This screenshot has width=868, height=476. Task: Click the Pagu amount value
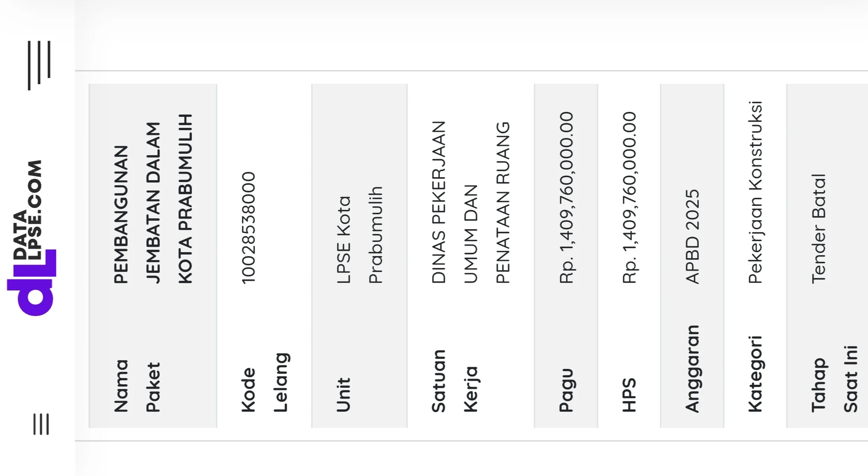[566, 197]
